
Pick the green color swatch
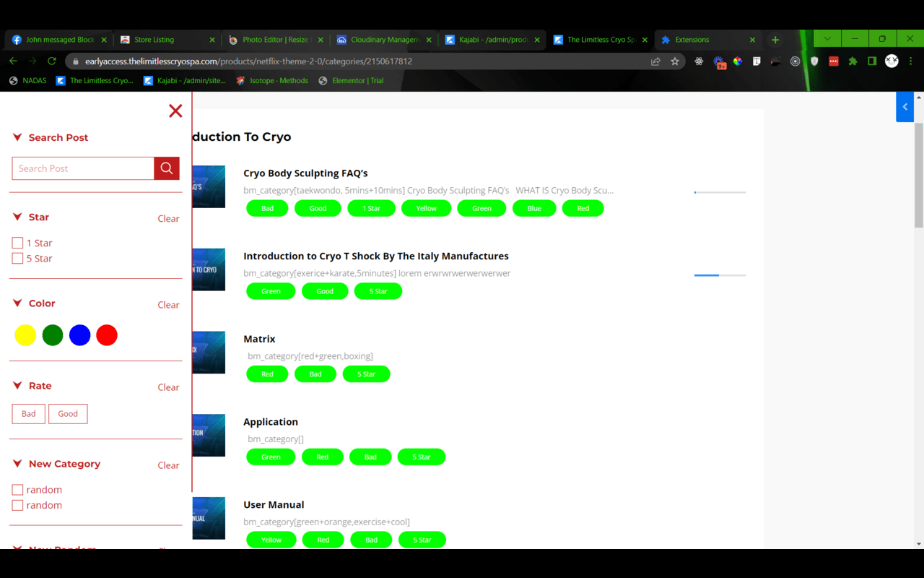coord(53,335)
